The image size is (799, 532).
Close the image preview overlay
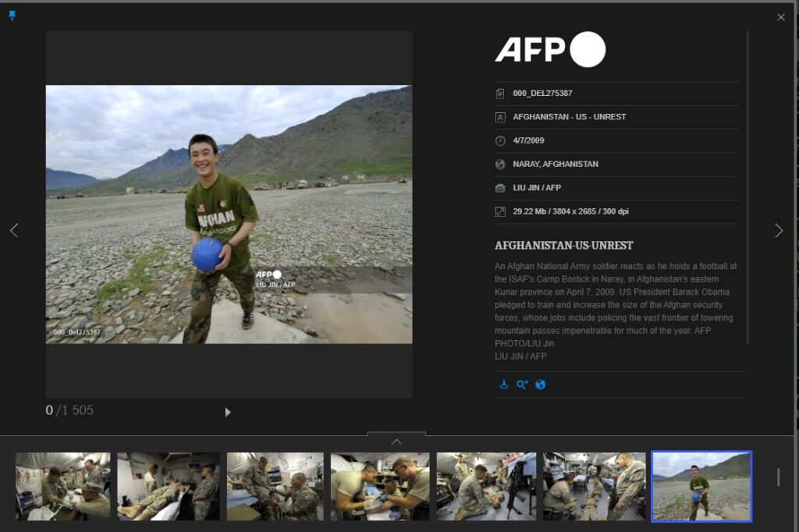point(781,17)
